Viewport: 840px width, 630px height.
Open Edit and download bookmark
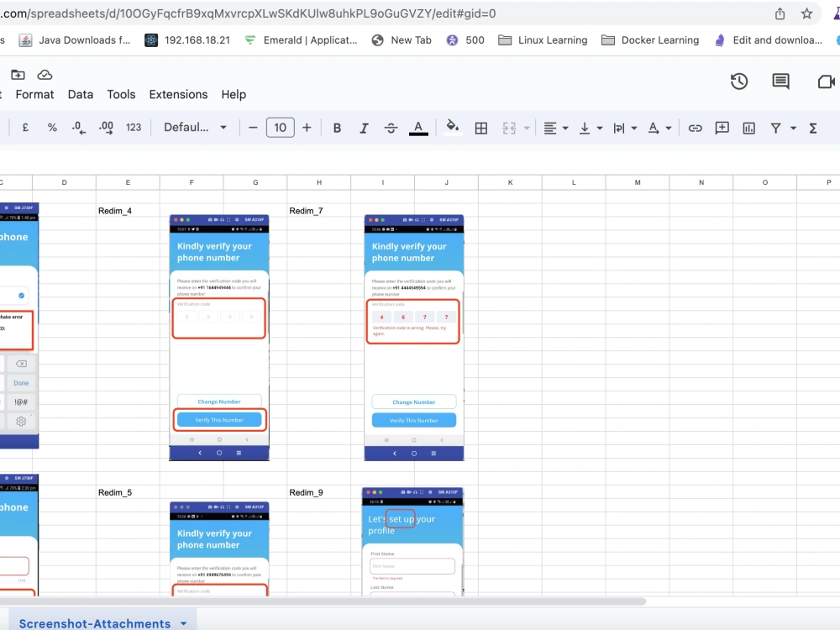pyautogui.click(x=769, y=40)
